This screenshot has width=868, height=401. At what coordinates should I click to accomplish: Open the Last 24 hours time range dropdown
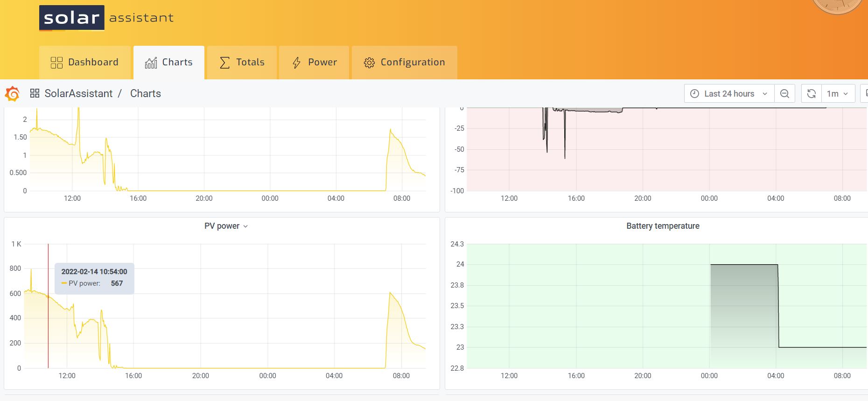729,93
